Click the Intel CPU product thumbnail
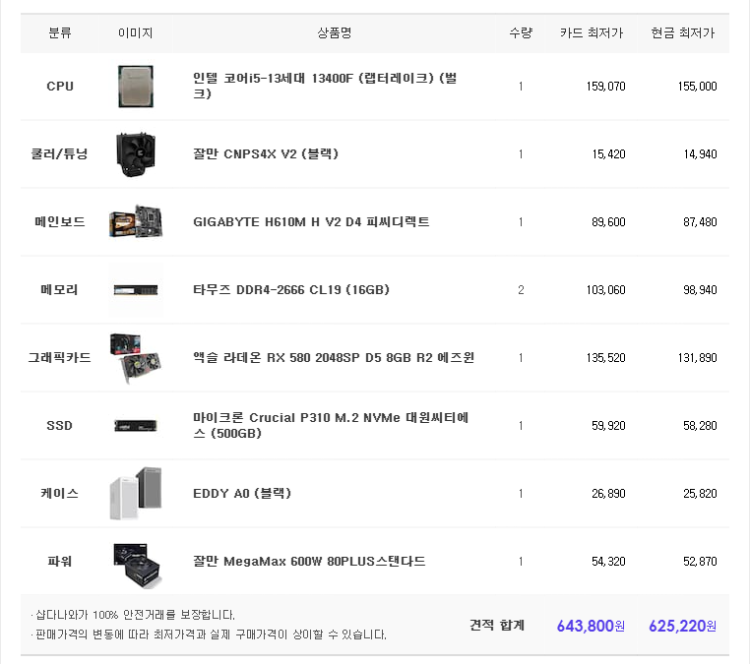The image size is (750, 664). (x=136, y=87)
